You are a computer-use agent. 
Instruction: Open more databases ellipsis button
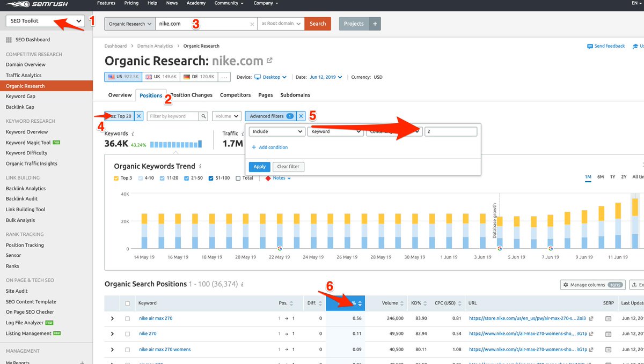(224, 77)
